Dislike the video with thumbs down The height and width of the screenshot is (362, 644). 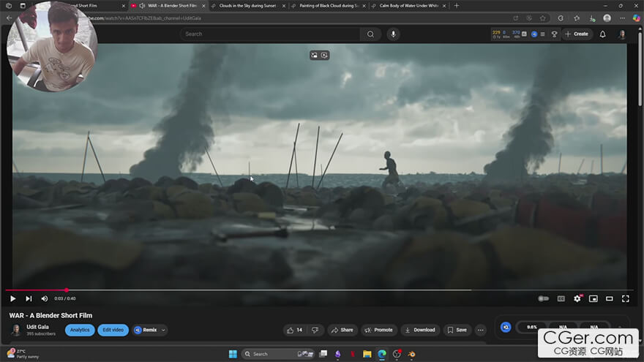[x=315, y=330]
